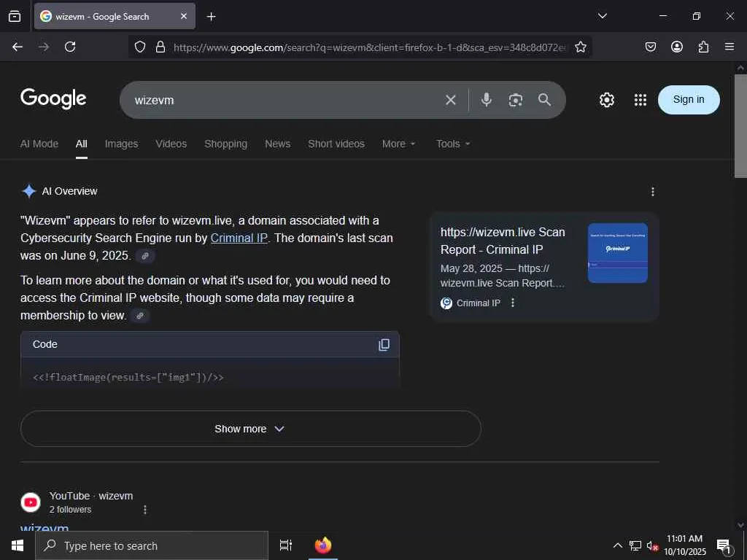Open Criminal IP scan report thumbnail
The image size is (747, 560).
[x=617, y=253]
